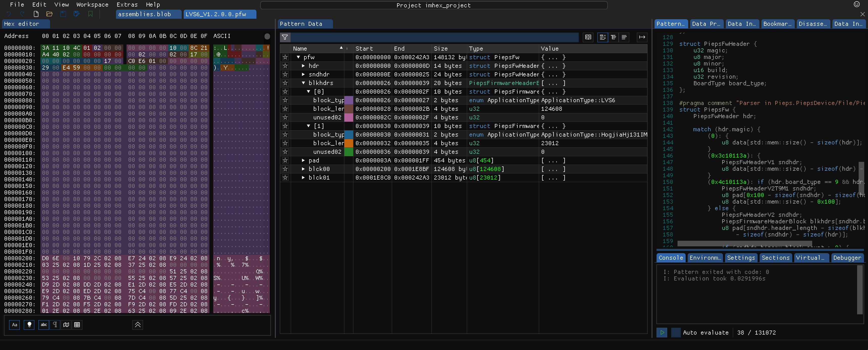Viewport: 868px width, 350px height.
Task: Click the table columns icon in hex footer
Action: point(77,325)
